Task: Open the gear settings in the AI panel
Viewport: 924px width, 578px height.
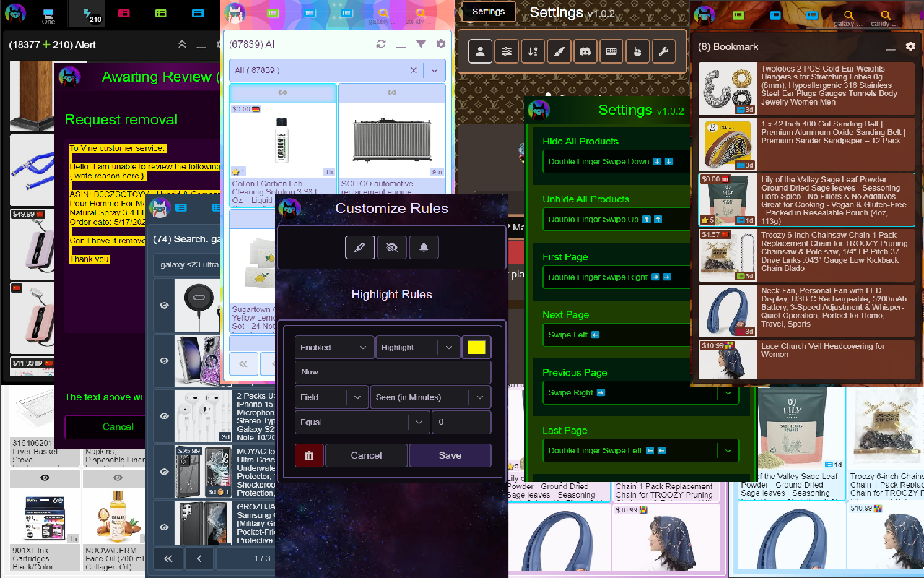Action: click(441, 44)
